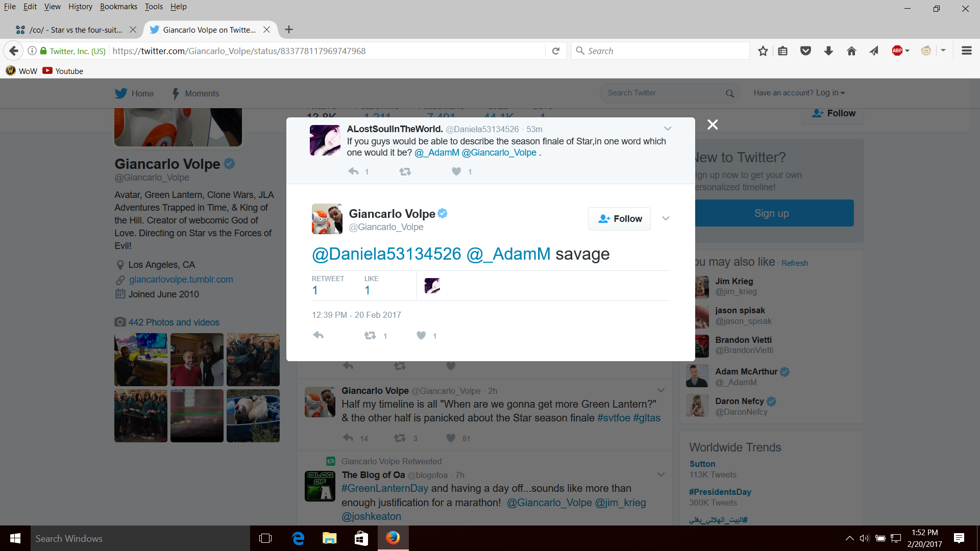
Task: Follow Giancarlo Volpe in the modal
Action: point(619,219)
